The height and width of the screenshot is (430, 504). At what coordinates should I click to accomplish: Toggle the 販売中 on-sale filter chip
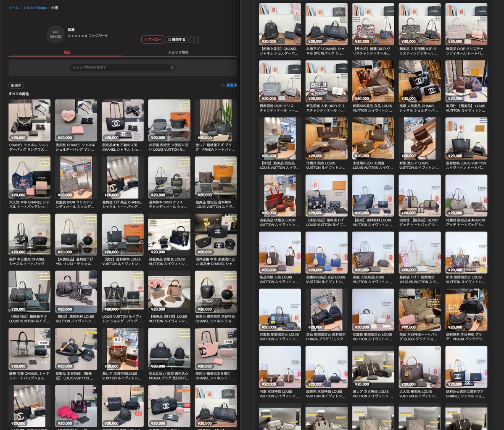[16, 85]
